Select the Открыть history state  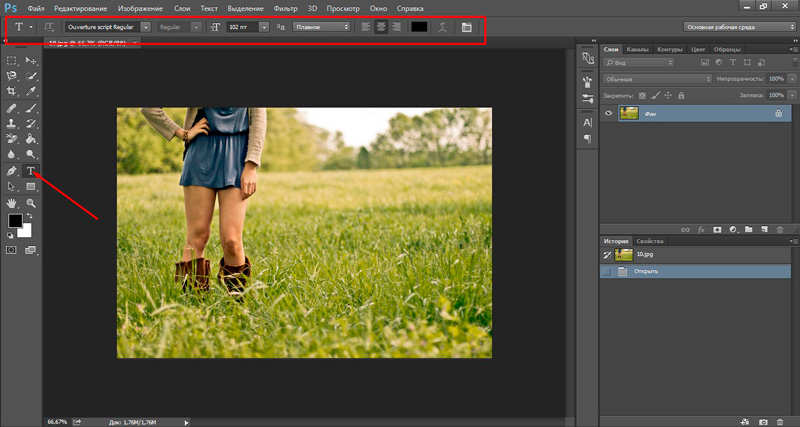[646, 271]
